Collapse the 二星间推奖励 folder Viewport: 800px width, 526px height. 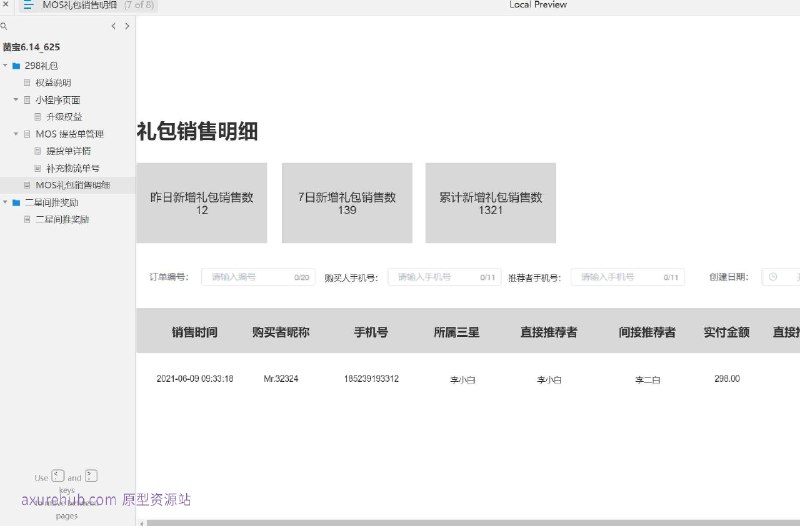tap(5, 202)
